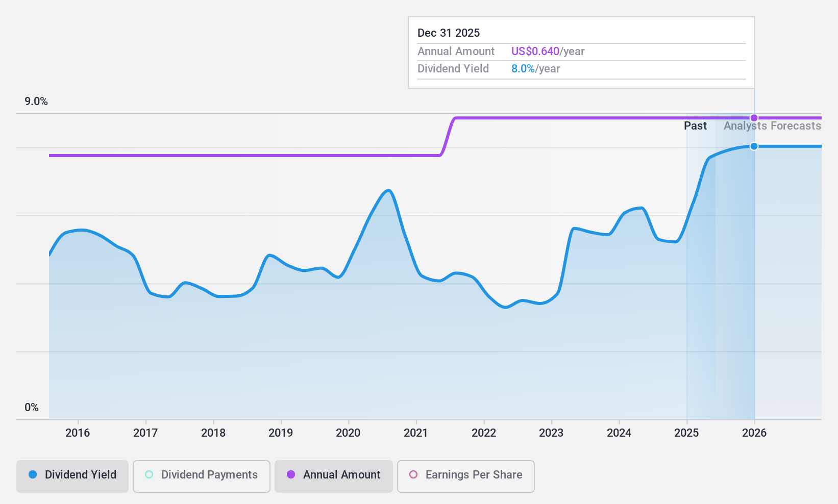Select the 2017 x-axis label
The image size is (838, 504).
145,433
